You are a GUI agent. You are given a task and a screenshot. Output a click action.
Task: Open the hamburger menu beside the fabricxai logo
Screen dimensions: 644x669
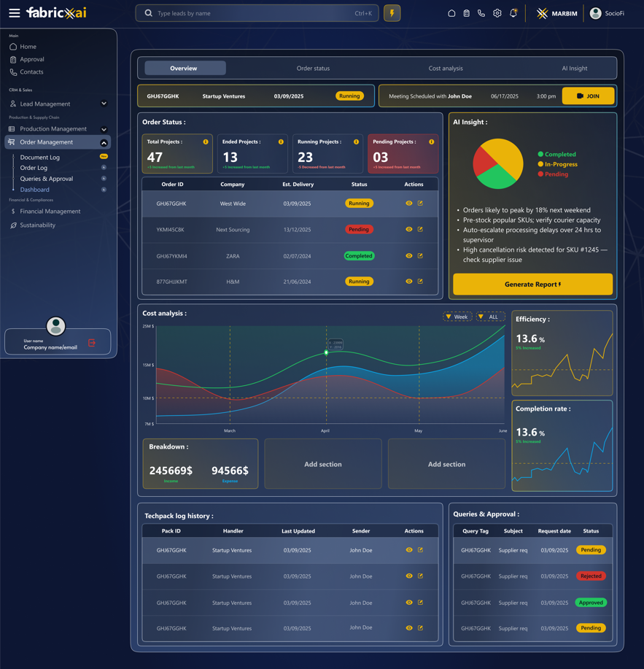tap(14, 13)
